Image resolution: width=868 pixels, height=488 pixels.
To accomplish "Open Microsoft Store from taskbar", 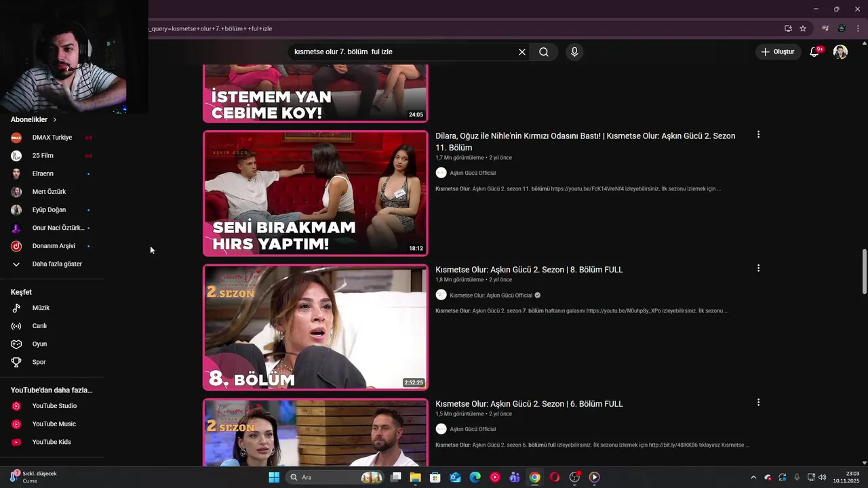I will (435, 477).
